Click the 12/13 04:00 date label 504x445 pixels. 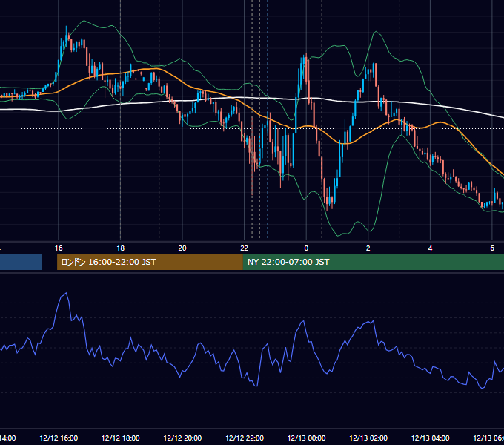[431, 438]
